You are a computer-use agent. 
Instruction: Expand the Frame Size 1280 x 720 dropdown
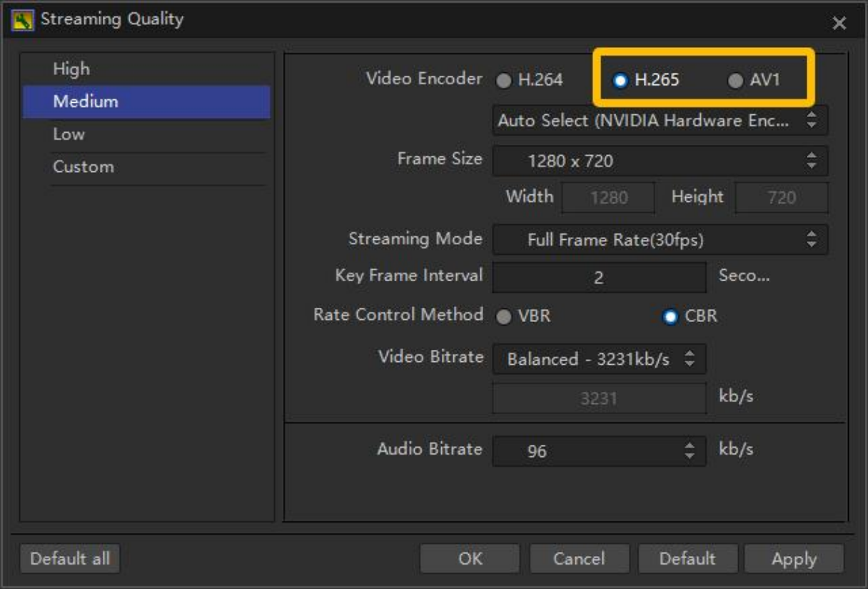(660, 161)
